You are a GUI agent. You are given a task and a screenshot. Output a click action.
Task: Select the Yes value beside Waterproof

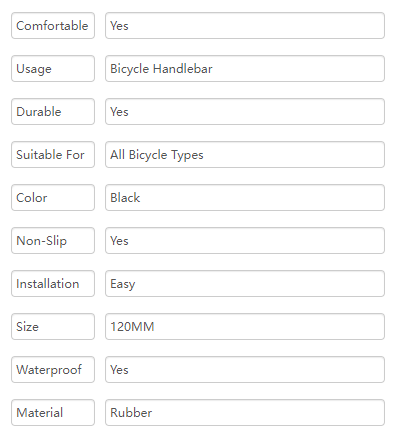tap(245, 370)
